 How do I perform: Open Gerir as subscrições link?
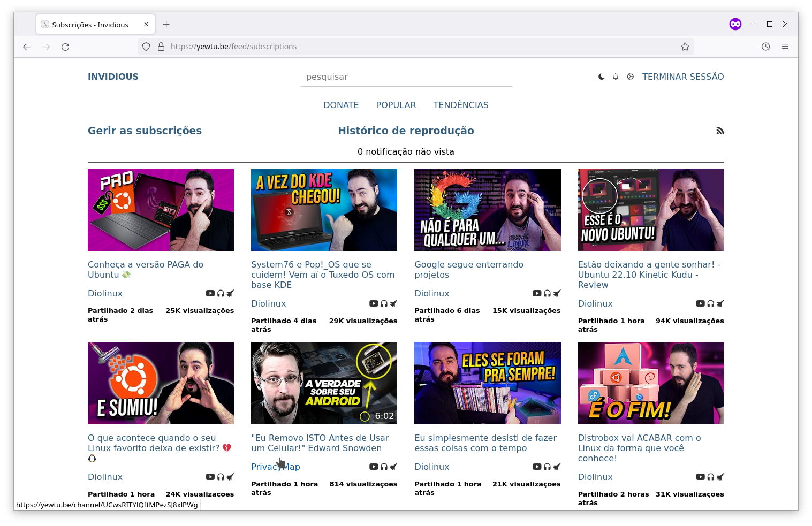pyautogui.click(x=145, y=131)
